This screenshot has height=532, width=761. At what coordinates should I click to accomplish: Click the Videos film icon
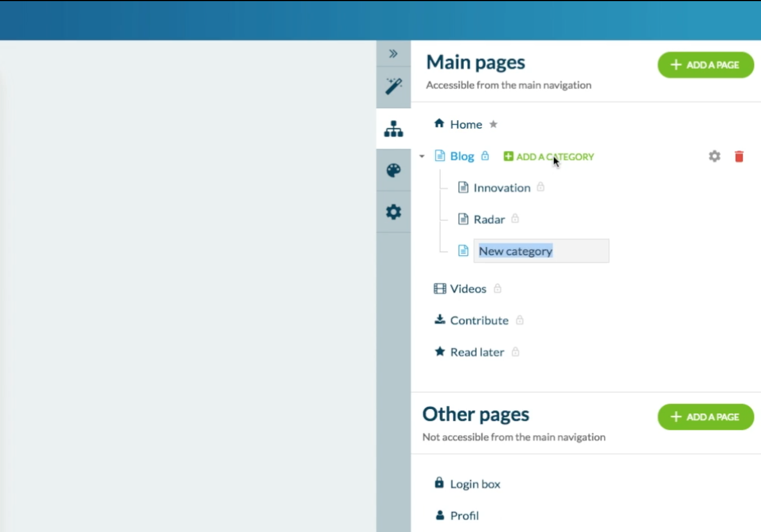click(x=440, y=288)
